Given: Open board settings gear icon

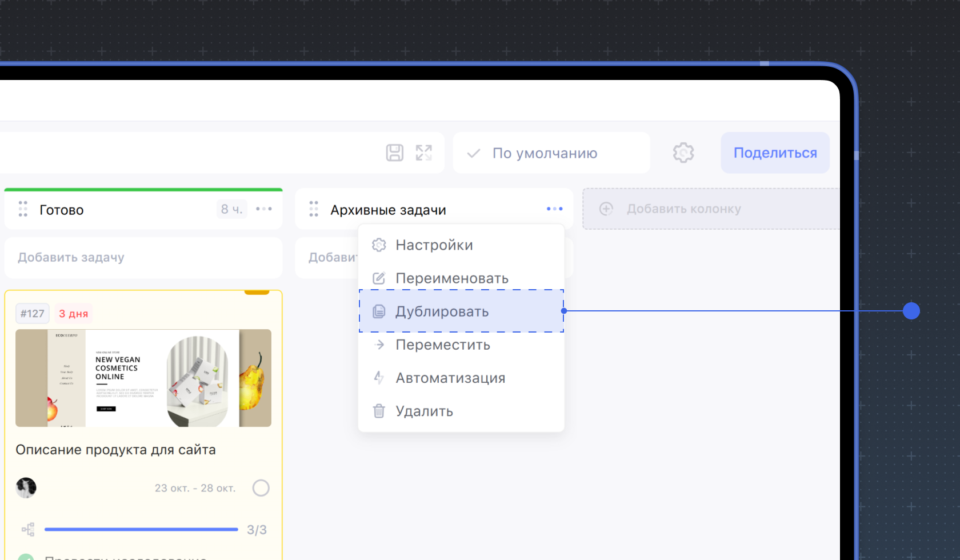Looking at the screenshot, I should coord(683,153).
